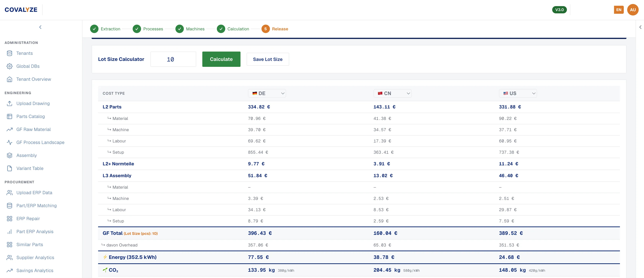The height and width of the screenshot is (278, 644).
Task: Click the Upload Drawing upload icon
Action: point(10,103)
